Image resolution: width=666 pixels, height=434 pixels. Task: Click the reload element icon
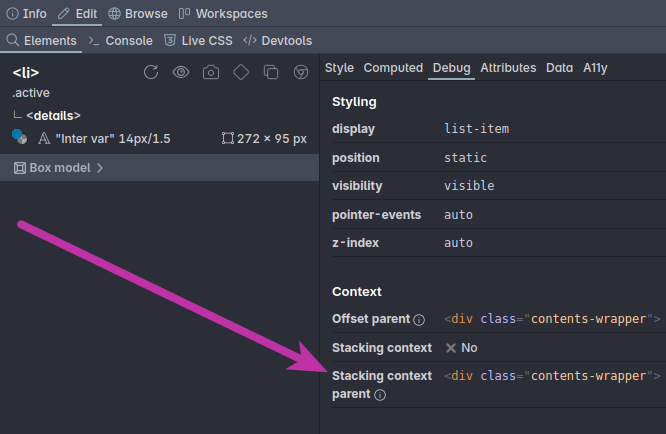151,72
